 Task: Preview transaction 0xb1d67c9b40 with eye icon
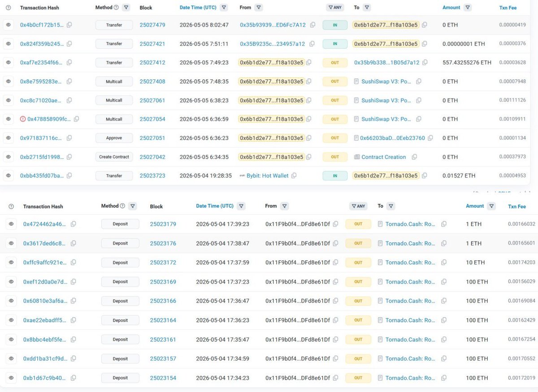click(11, 378)
